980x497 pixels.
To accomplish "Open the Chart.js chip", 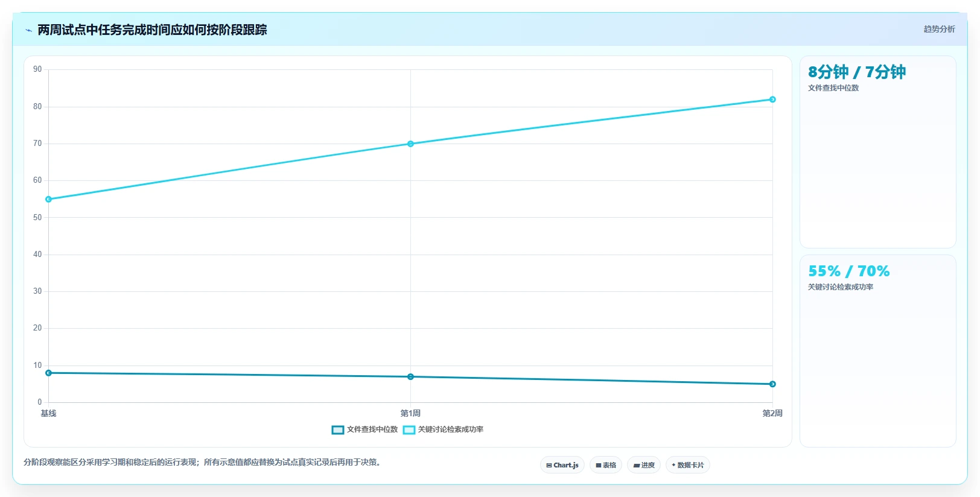I will click(x=562, y=465).
